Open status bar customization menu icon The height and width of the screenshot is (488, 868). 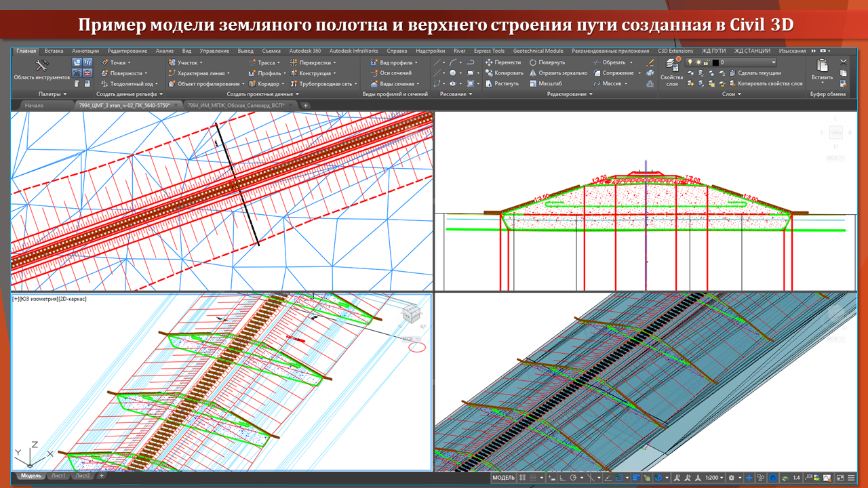850,477
